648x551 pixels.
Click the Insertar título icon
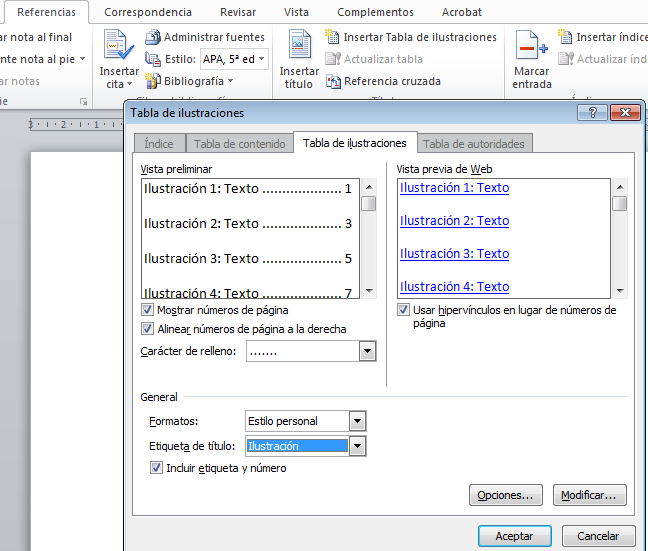(x=299, y=44)
